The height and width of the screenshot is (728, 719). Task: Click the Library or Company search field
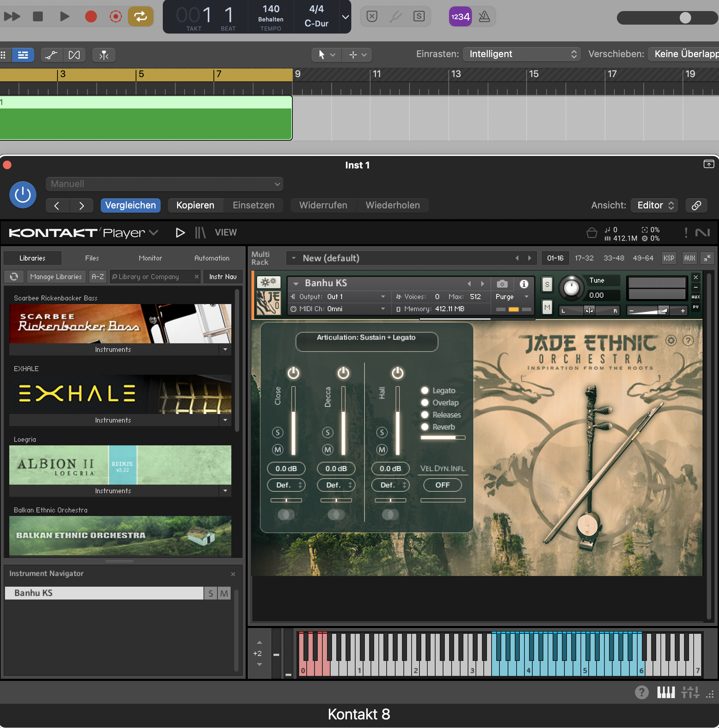(155, 277)
